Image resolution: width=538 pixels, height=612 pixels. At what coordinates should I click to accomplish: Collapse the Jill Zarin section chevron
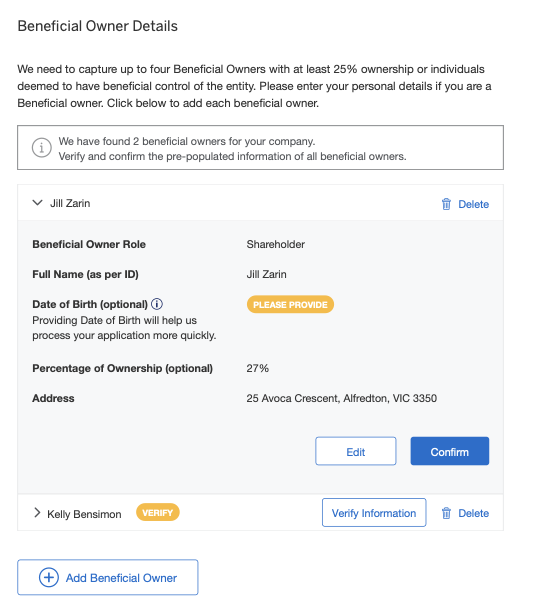37,203
